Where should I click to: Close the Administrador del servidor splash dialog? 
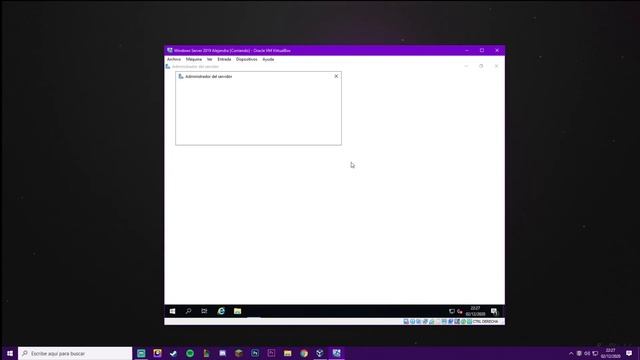(336, 76)
